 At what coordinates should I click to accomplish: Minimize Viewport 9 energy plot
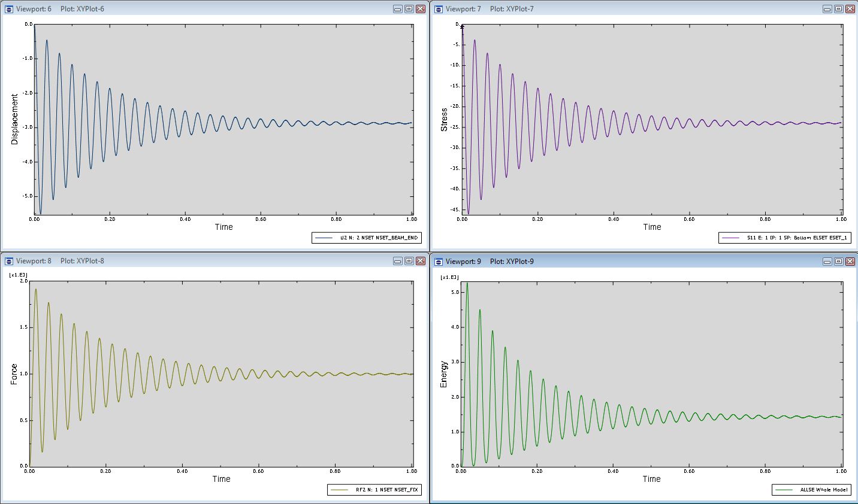click(x=827, y=262)
